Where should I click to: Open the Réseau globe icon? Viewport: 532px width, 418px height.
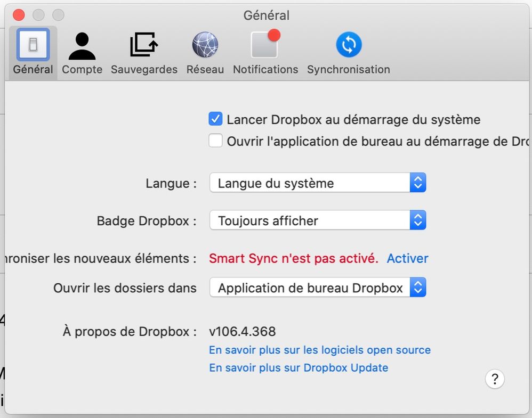pos(205,45)
